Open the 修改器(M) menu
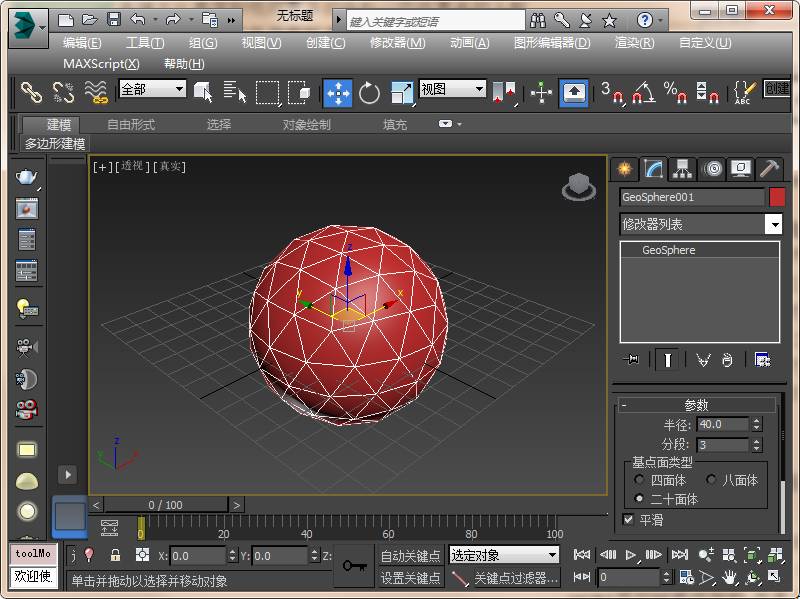The width and height of the screenshot is (800, 599). (397, 43)
